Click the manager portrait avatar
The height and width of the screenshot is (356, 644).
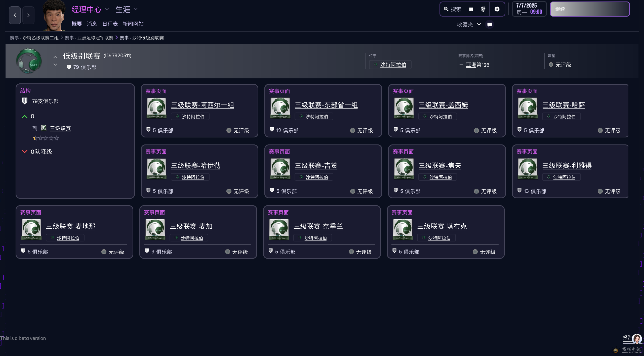[x=54, y=16]
